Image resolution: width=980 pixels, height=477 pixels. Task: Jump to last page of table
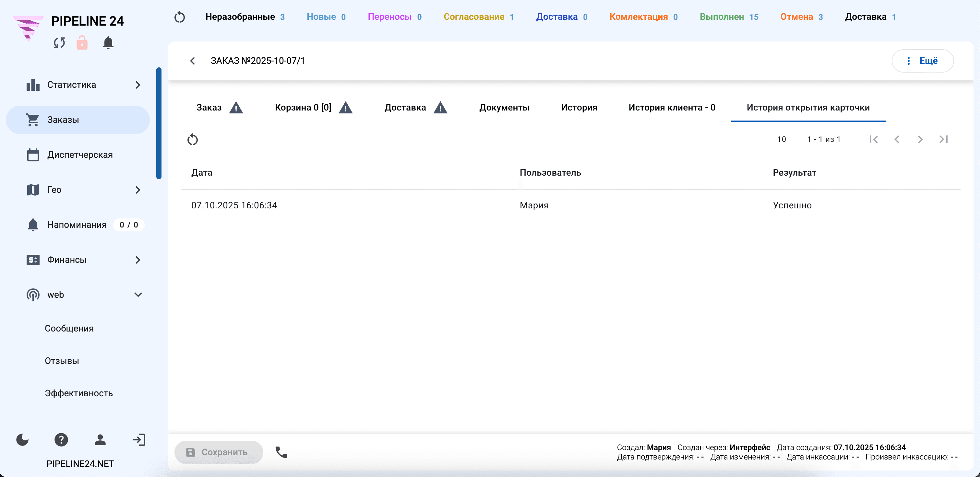(943, 139)
